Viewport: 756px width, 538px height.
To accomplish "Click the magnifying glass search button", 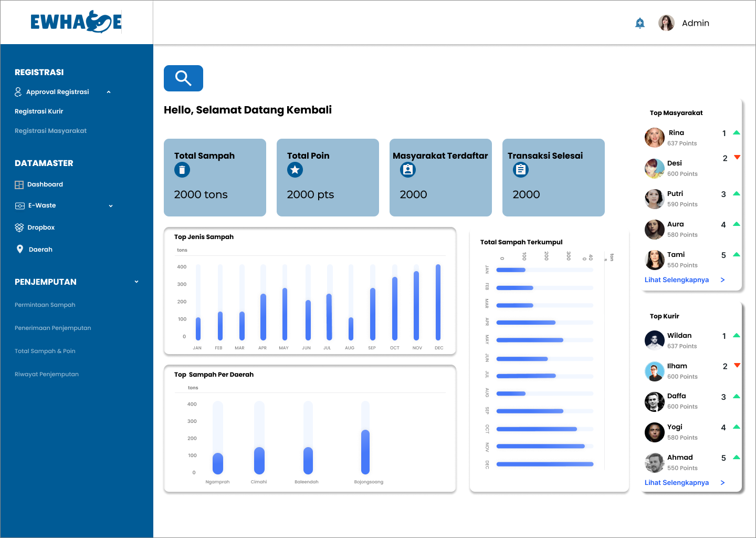I will [183, 78].
